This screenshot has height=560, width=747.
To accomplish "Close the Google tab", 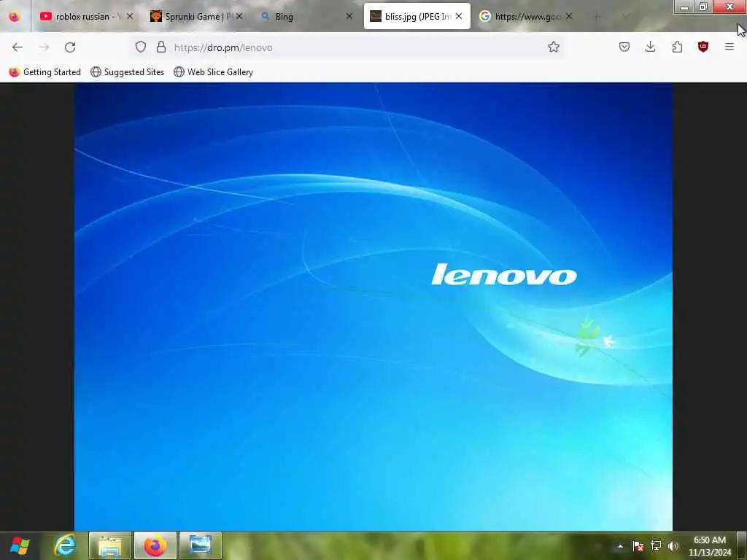I will click(569, 16).
